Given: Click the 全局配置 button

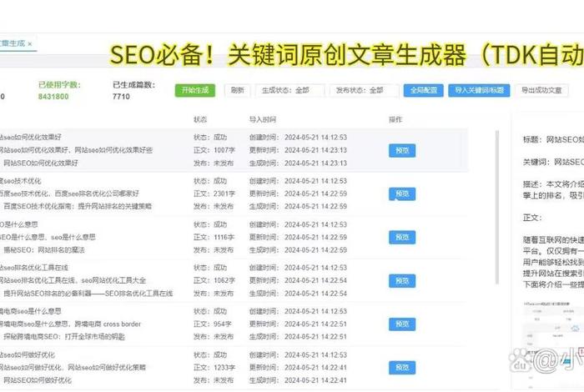Looking at the screenshot, I should (424, 90).
